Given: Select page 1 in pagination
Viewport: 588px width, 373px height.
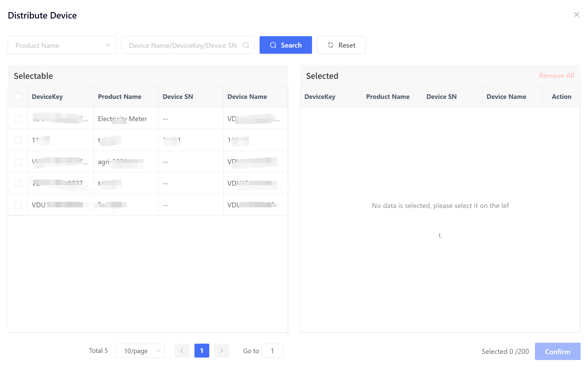Looking at the screenshot, I should click(202, 350).
